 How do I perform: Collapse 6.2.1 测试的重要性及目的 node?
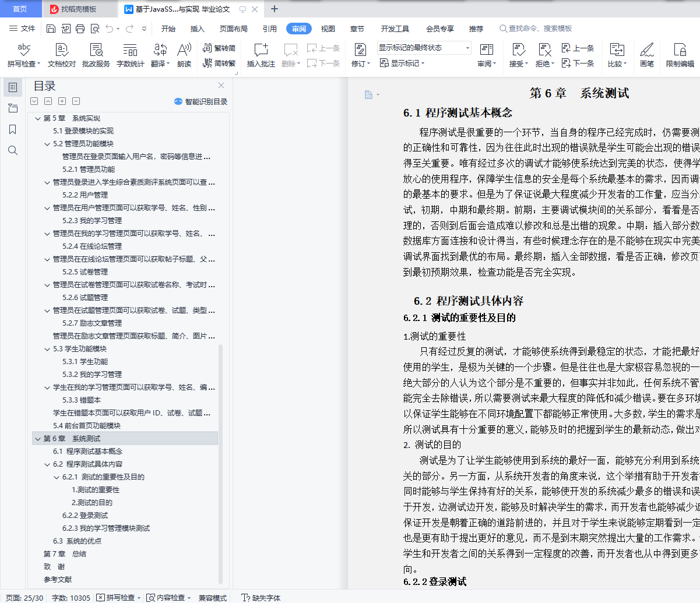57,477
